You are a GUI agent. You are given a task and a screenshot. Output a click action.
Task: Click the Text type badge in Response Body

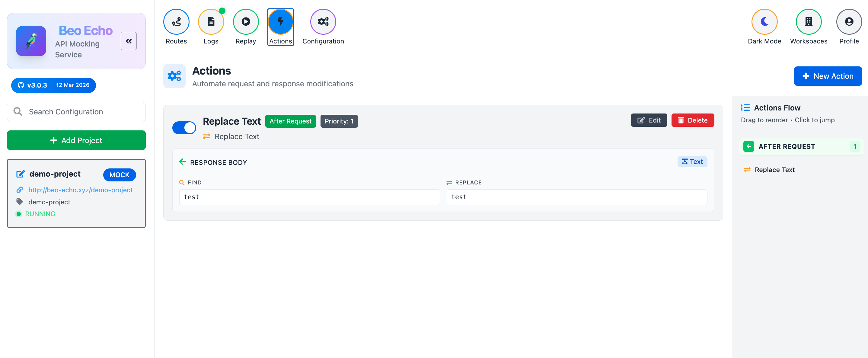coord(692,162)
